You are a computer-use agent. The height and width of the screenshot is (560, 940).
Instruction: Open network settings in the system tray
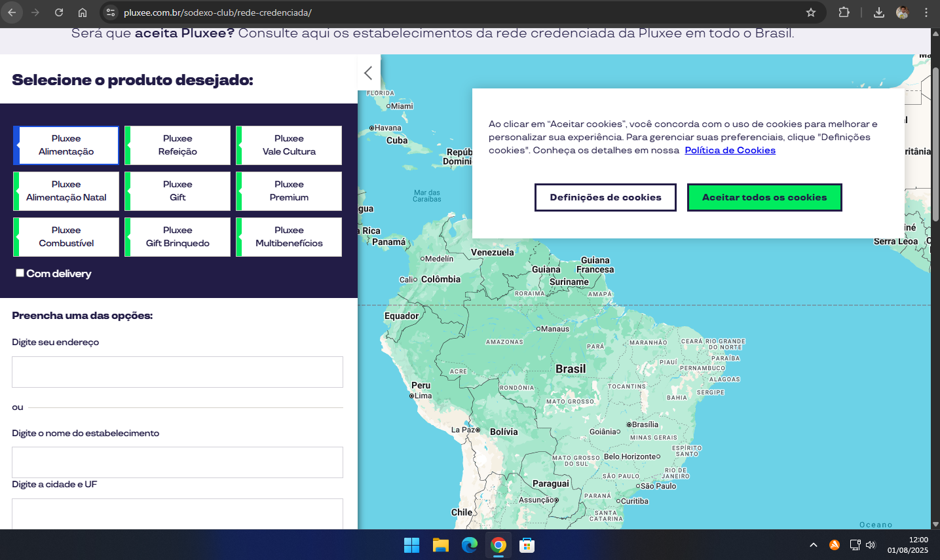coord(855,545)
